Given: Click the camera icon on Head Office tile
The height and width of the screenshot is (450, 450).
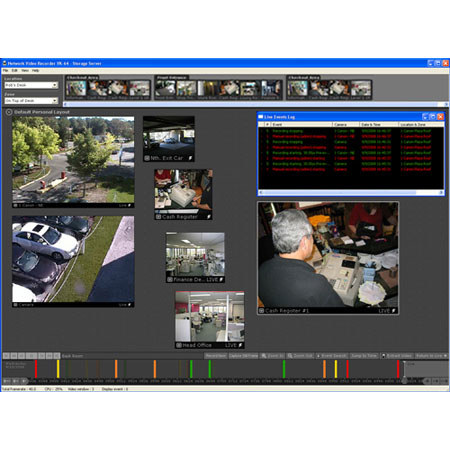Looking at the screenshot, I should [x=179, y=345].
